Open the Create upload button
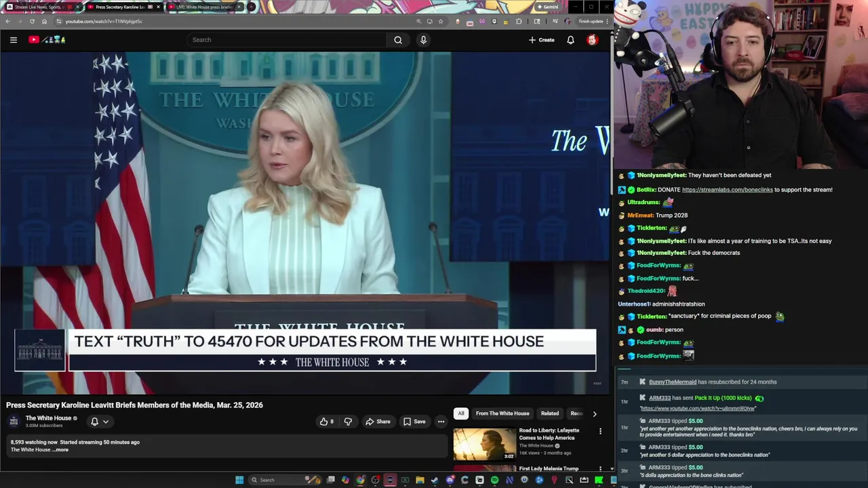 (x=542, y=40)
